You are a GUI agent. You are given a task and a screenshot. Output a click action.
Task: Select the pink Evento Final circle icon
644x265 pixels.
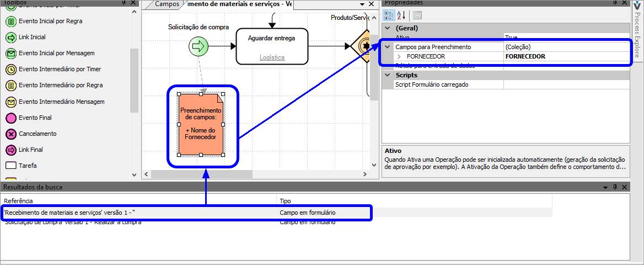click(10, 118)
